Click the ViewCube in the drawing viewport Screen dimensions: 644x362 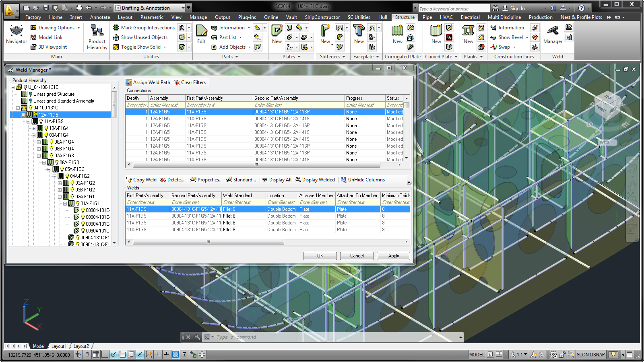coord(607,105)
